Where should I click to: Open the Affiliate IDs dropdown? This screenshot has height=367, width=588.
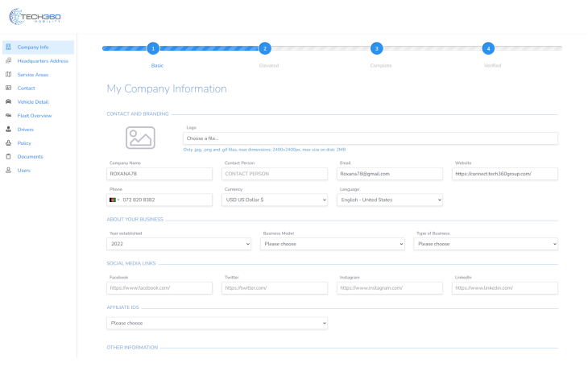click(217, 324)
